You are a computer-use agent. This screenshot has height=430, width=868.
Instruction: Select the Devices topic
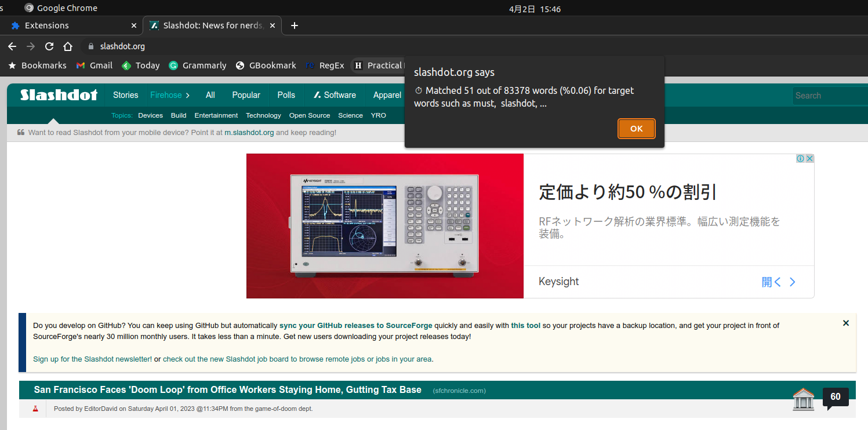151,115
